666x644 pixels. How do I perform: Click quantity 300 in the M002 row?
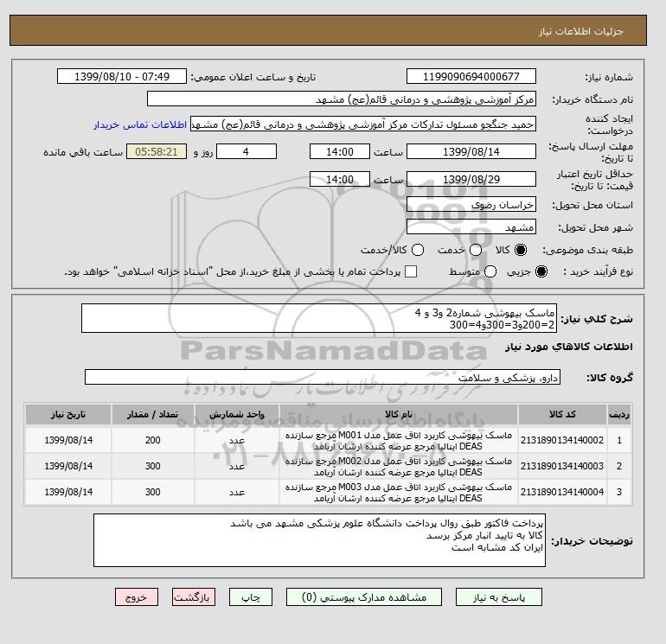point(152,466)
